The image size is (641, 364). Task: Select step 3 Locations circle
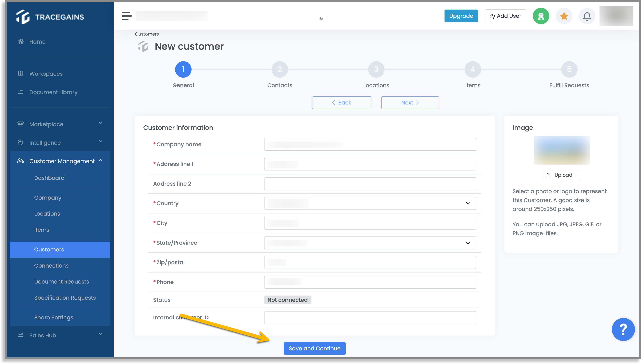pyautogui.click(x=376, y=69)
